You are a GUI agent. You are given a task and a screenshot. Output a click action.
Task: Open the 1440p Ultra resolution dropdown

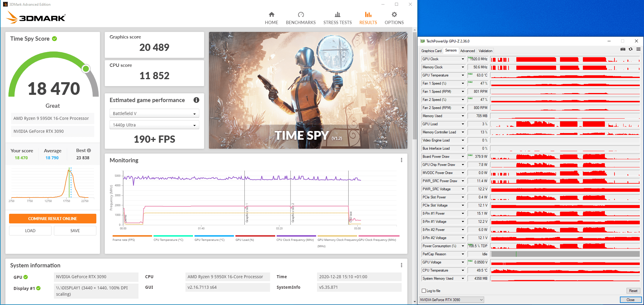(154, 125)
